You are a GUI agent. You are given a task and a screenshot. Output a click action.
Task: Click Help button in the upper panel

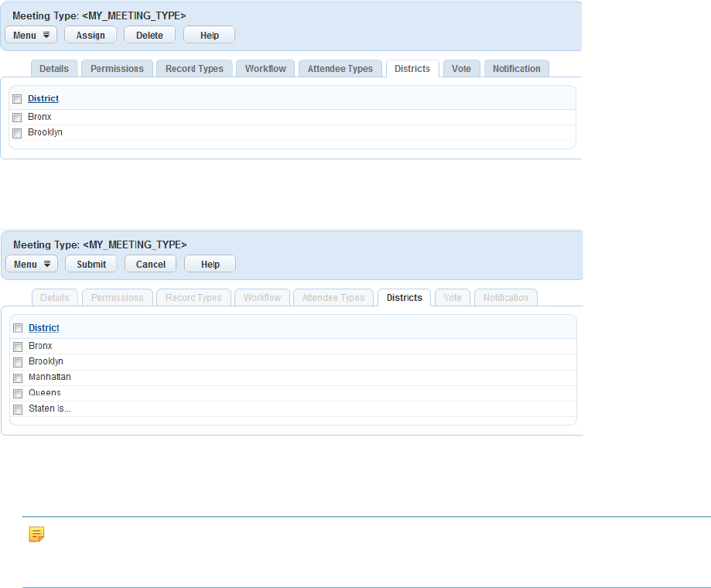pyautogui.click(x=209, y=35)
